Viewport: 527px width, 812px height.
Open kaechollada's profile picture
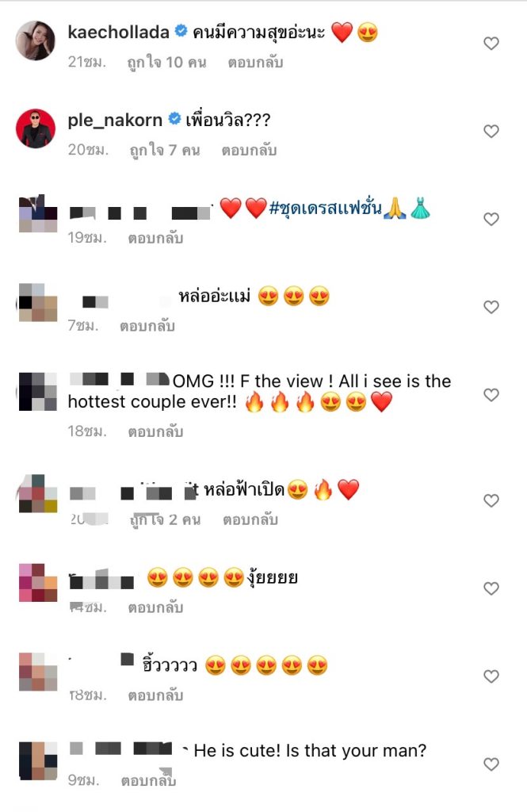(x=35, y=40)
